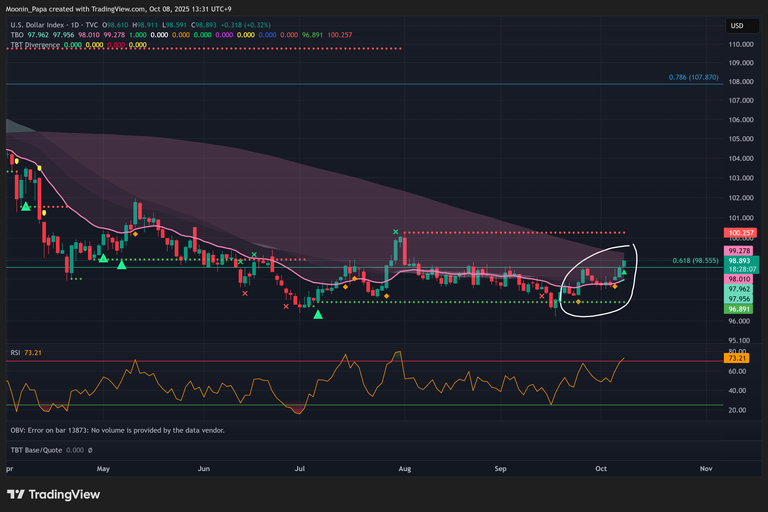
Task: Open the USD currency selector
Action: pyautogui.click(x=737, y=25)
